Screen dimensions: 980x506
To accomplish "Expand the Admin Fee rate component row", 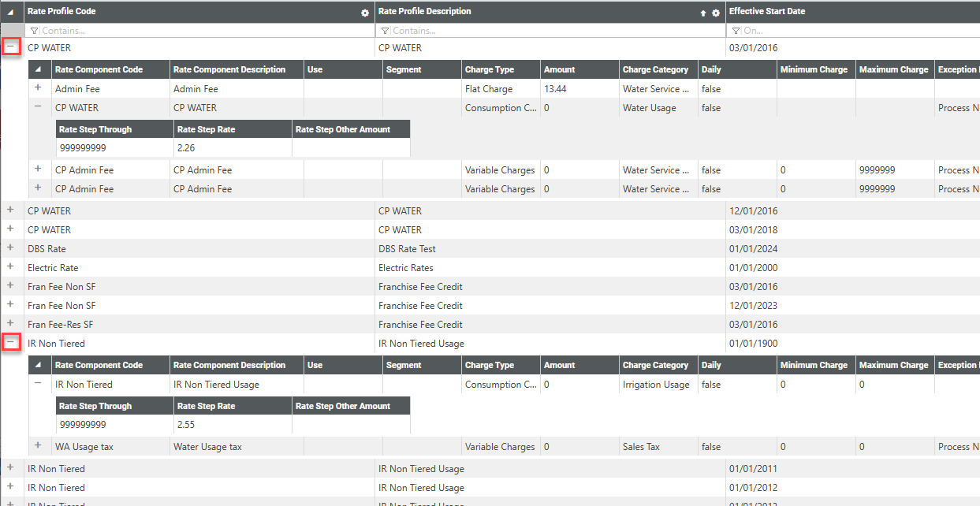I will [x=38, y=88].
